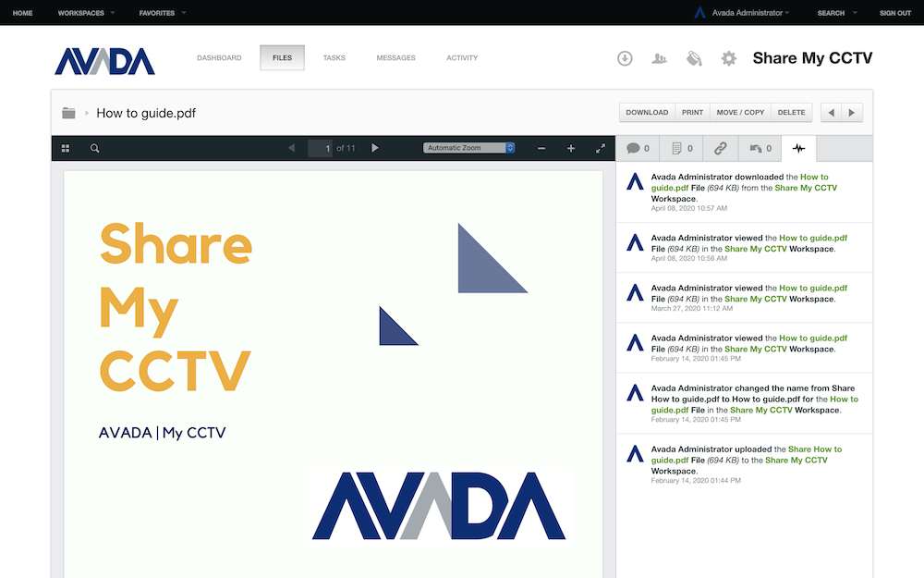Click the page number input field

321,148
